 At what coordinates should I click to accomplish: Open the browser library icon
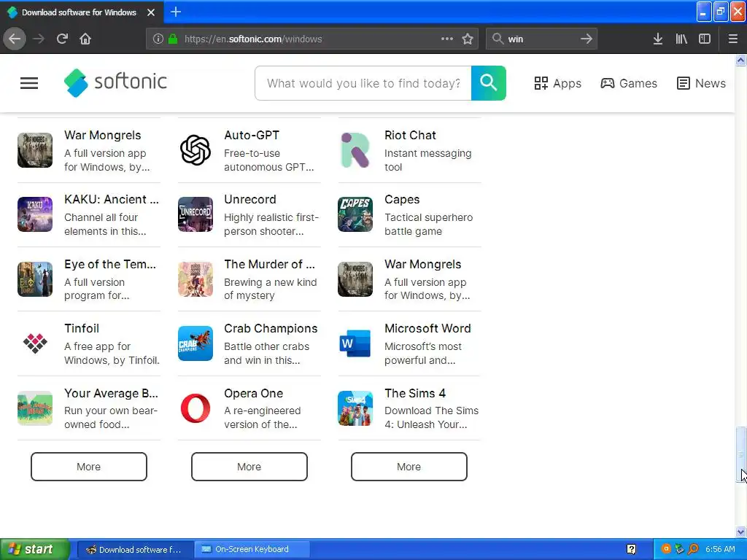pyautogui.click(x=681, y=39)
